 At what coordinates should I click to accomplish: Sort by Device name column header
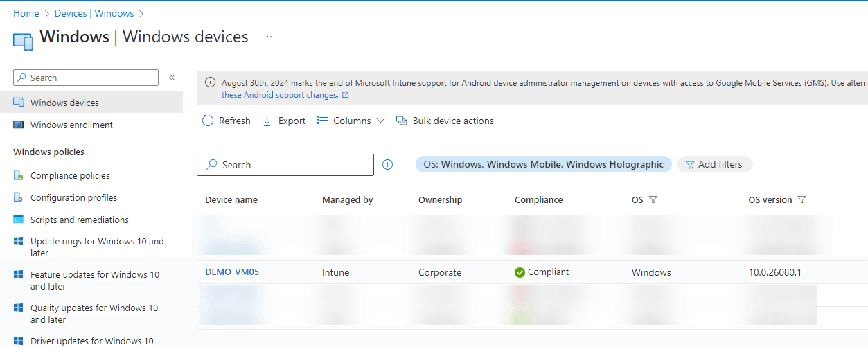(231, 199)
